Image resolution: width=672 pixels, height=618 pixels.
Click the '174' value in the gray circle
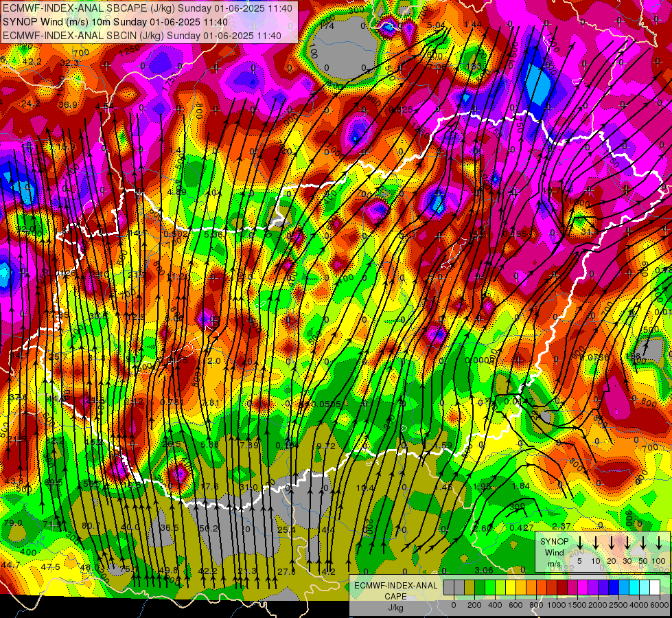(327, 25)
